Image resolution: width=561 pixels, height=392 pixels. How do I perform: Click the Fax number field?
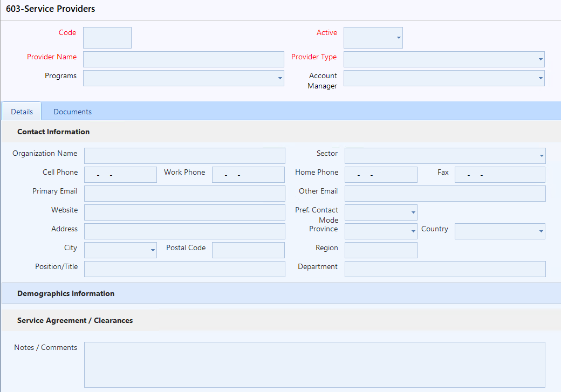pos(500,175)
